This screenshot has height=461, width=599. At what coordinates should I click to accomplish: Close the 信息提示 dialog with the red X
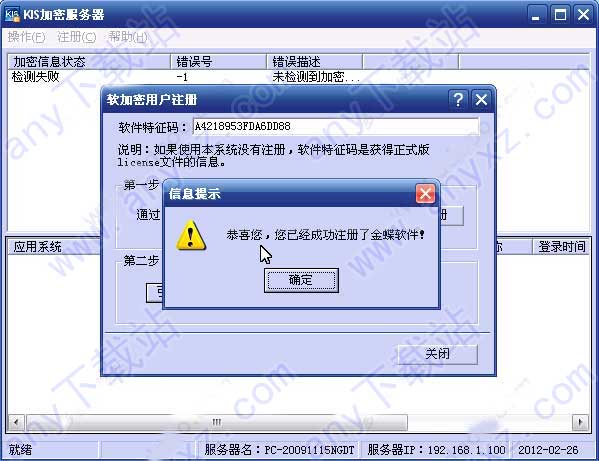coord(425,194)
